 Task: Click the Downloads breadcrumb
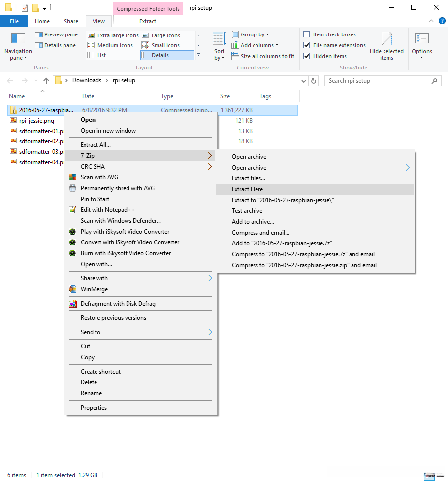[87, 80]
